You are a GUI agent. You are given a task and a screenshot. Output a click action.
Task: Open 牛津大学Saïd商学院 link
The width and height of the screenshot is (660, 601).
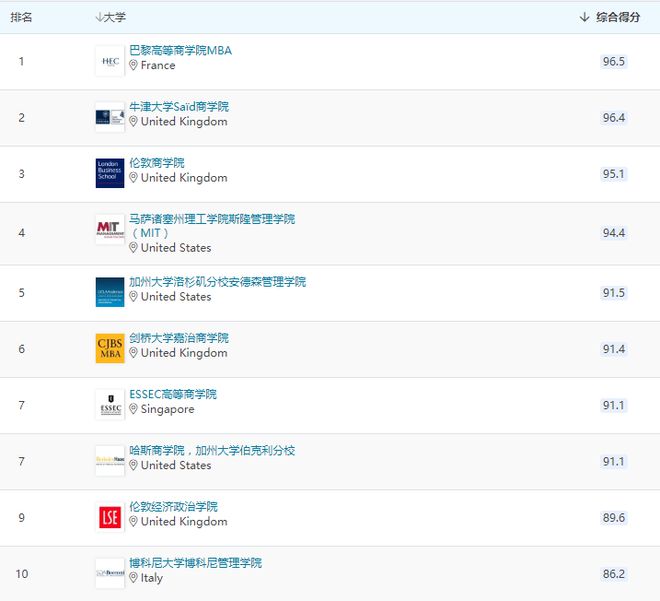coord(179,106)
